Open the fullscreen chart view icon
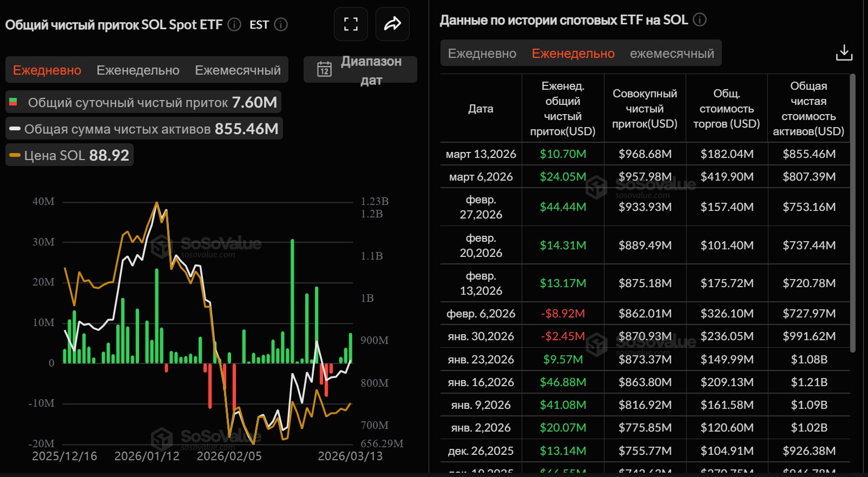The width and height of the screenshot is (868, 477). (x=351, y=24)
